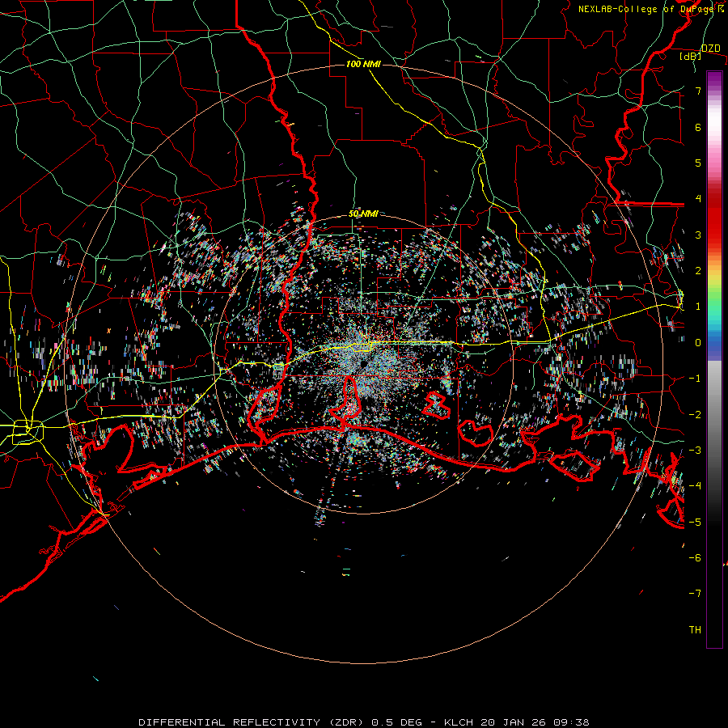Click the positive 4 value on color scale
Viewport: 728px width, 728px height.
[x=698, y=199]
